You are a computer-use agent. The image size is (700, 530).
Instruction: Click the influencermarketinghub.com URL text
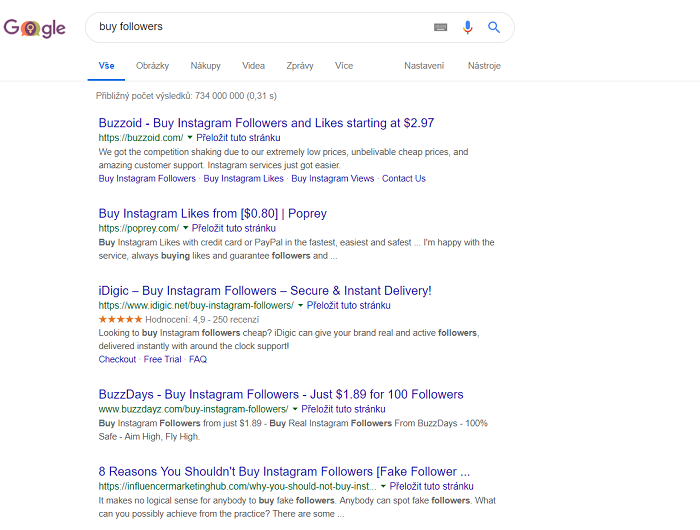click(238, 486)
